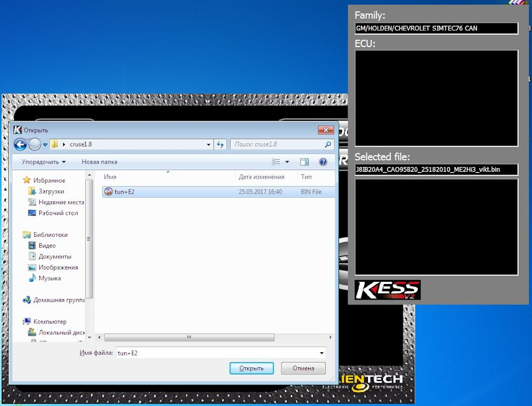Click sidebar scrollbar down arrow
The height and width of the screenshot is (406, 532).
90,337
